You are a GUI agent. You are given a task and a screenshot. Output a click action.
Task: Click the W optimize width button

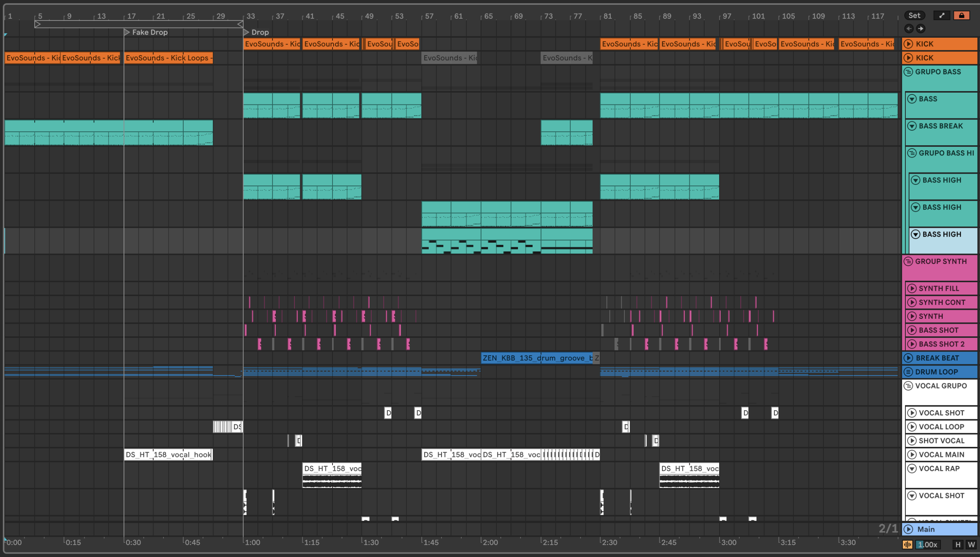tap(971, 544)
